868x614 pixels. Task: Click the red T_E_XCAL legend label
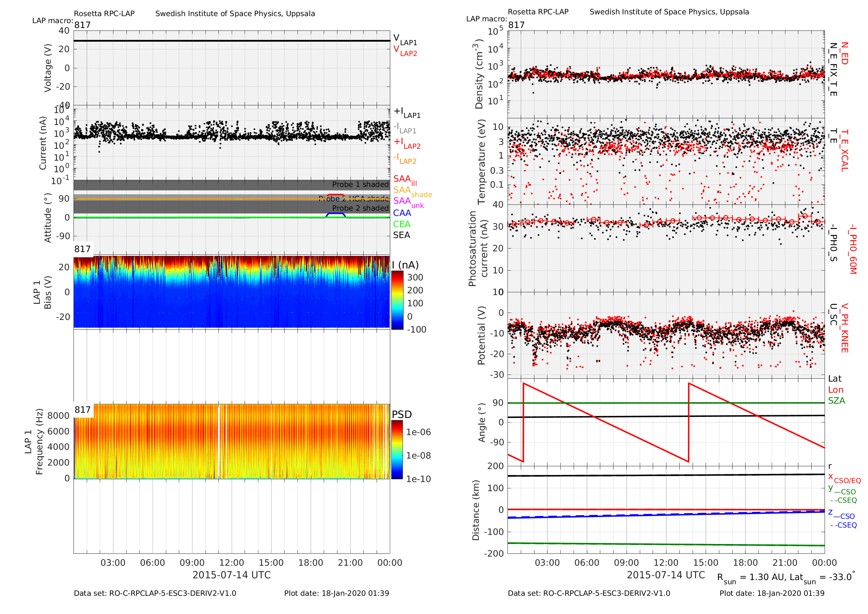(x=844, y=151)
